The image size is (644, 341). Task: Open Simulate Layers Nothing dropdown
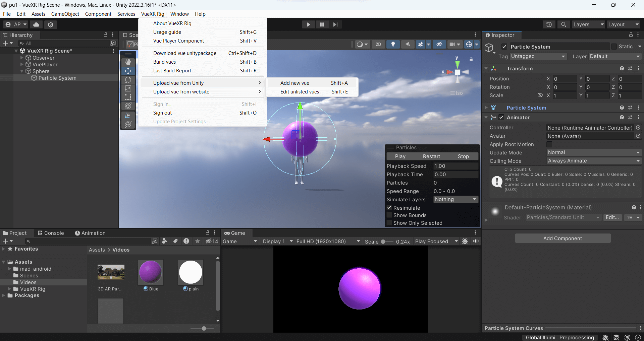pos(455,199)
